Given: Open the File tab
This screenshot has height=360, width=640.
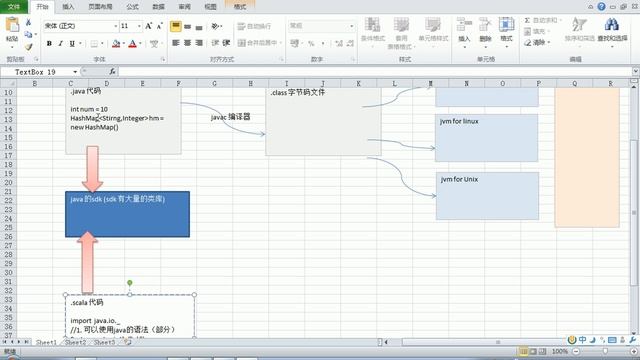Looking at the screenshot, I should 14,7.
